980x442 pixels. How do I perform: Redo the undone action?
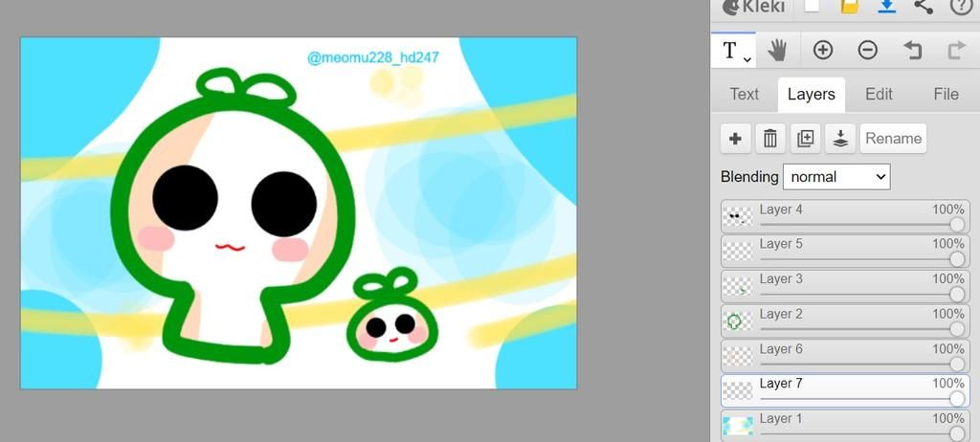(x=957, y=50)
